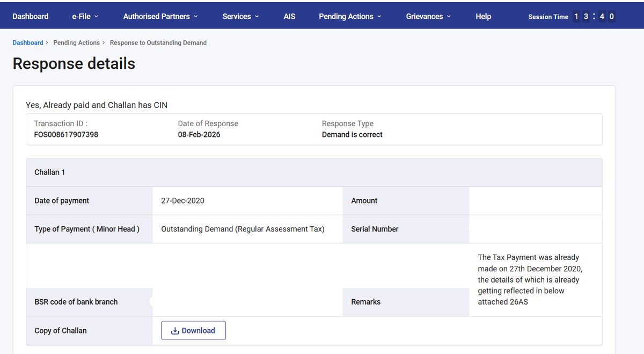This screenshot has width=644, height=354.
Task: Open the Dashboard menu item
Action: (31, 16)
